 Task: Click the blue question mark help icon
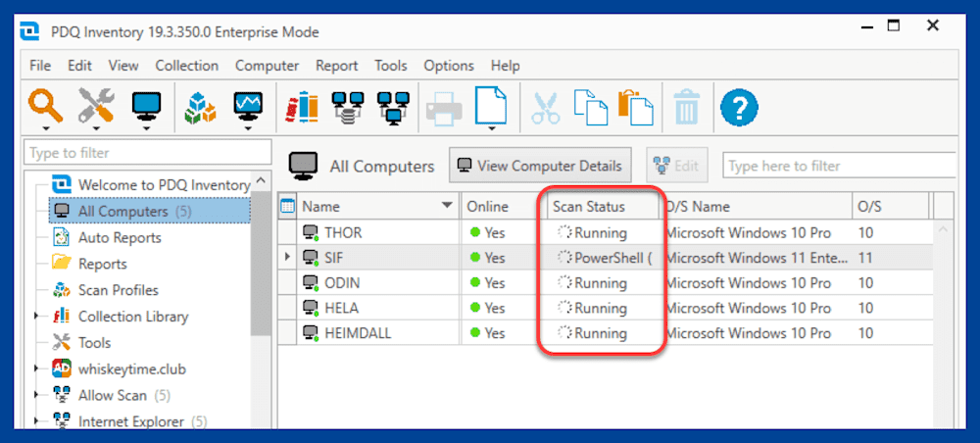pos(739,108)
